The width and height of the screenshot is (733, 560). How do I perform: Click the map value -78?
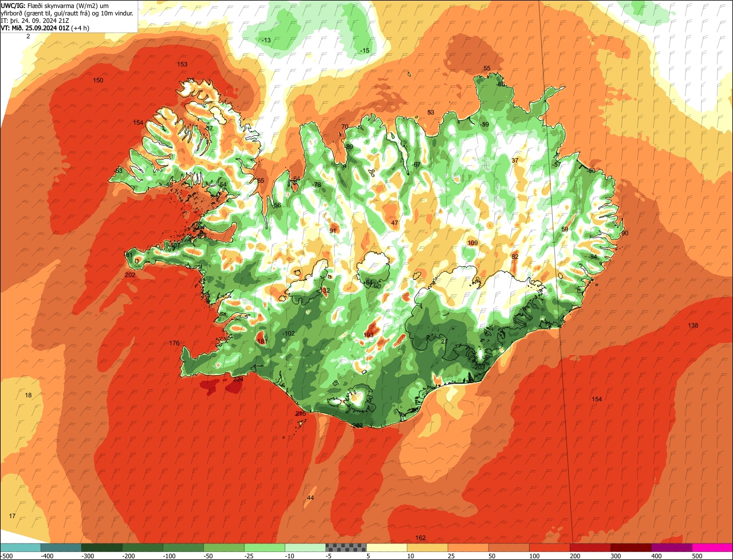pyautogui.click(x=317, y=184)
